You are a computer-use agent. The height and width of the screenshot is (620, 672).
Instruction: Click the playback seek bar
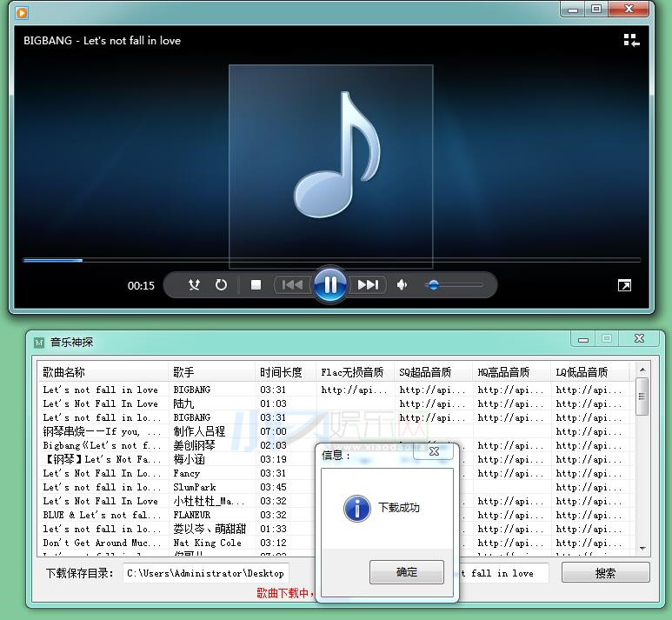[x=332, y=260]
